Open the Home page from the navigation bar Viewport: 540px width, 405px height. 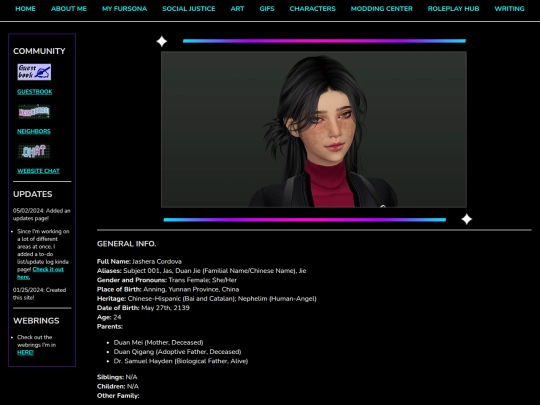(25, 9)
